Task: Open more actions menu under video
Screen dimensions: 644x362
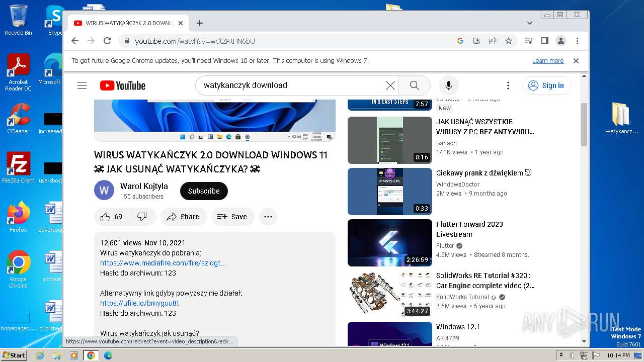Action: click(268, 217)
